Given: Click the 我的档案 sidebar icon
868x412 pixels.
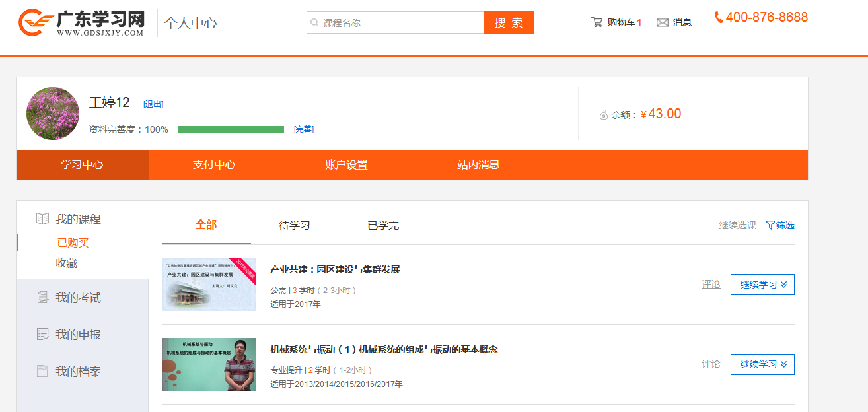Looking at the screenshot, I should (x=43, y=372).
